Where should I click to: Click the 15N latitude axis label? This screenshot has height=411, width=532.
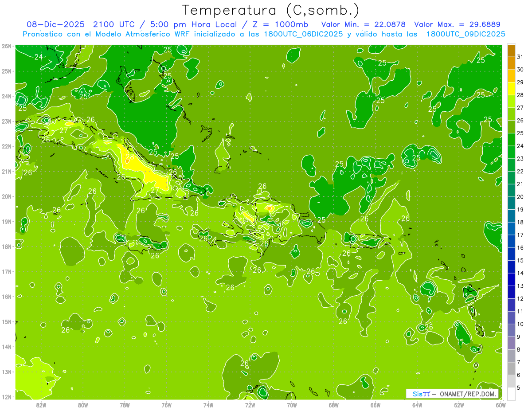point(6,321)
